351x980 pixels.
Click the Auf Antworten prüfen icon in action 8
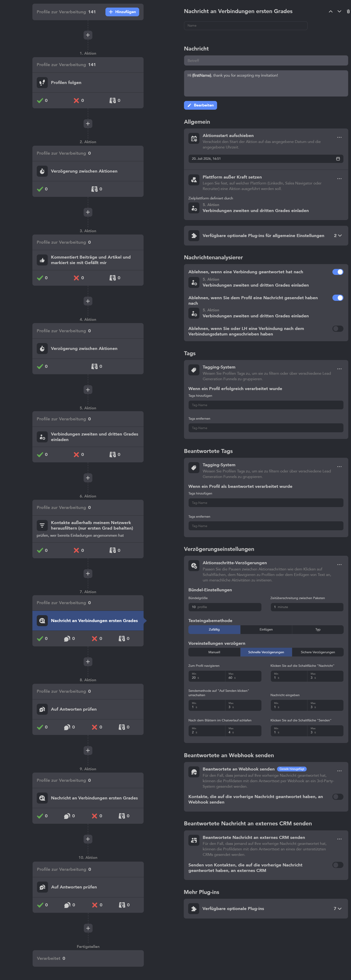click(x=42, y=709)
